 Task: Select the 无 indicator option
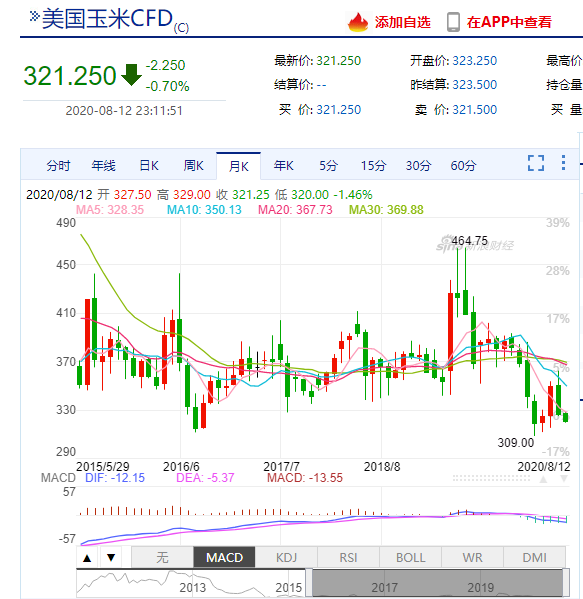coord(162,558)
